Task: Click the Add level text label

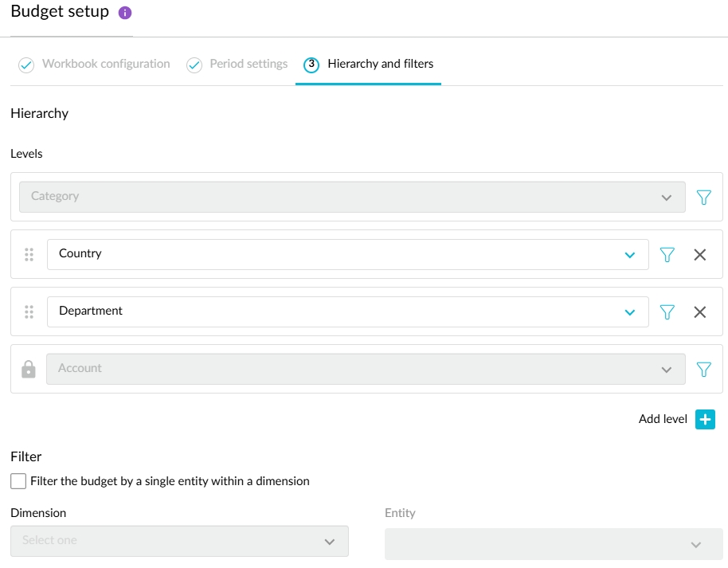Action: click(x=663, y=419)
